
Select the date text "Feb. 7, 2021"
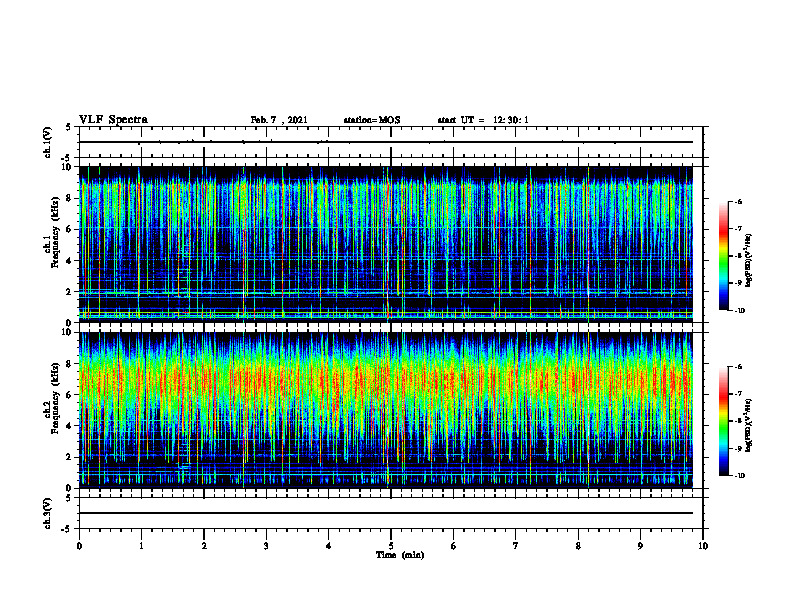click(x=279, y=120)
